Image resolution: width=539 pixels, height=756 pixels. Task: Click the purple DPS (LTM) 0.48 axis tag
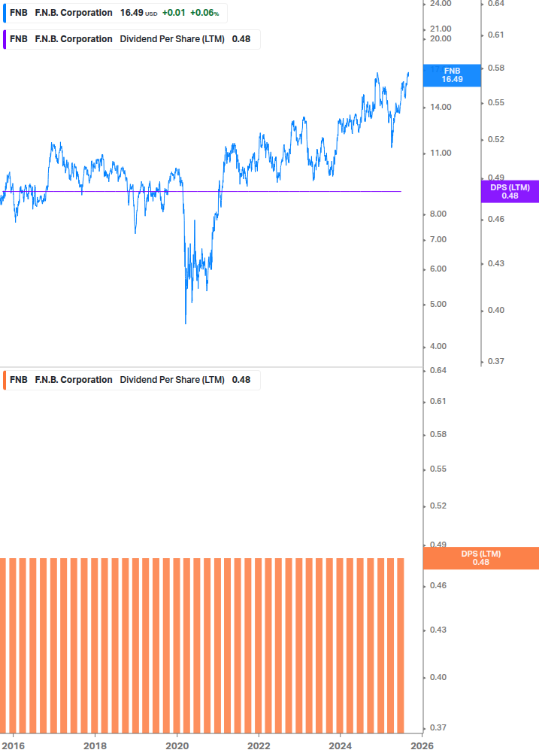(x=510, y=192)
